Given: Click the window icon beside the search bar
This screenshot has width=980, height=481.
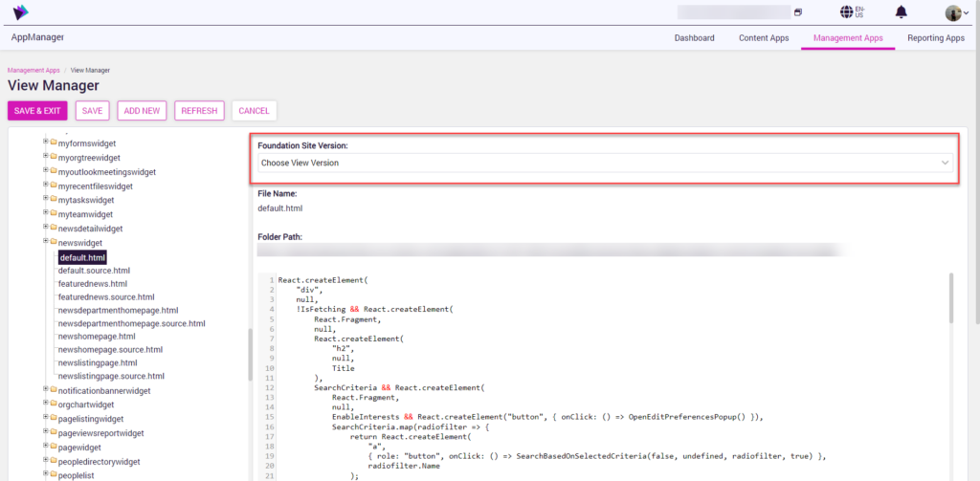Looking at the screenshot, I should 797,12.
